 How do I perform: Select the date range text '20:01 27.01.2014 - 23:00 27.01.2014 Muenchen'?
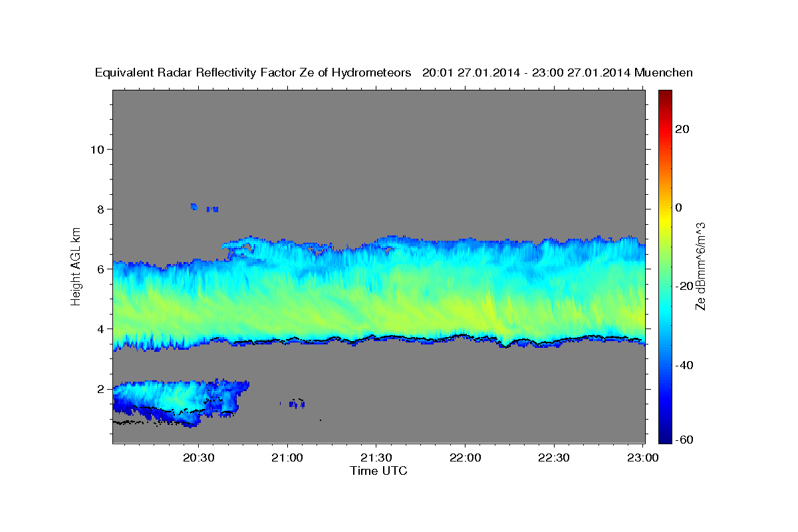pyautogui.click(x=558, y=72)
